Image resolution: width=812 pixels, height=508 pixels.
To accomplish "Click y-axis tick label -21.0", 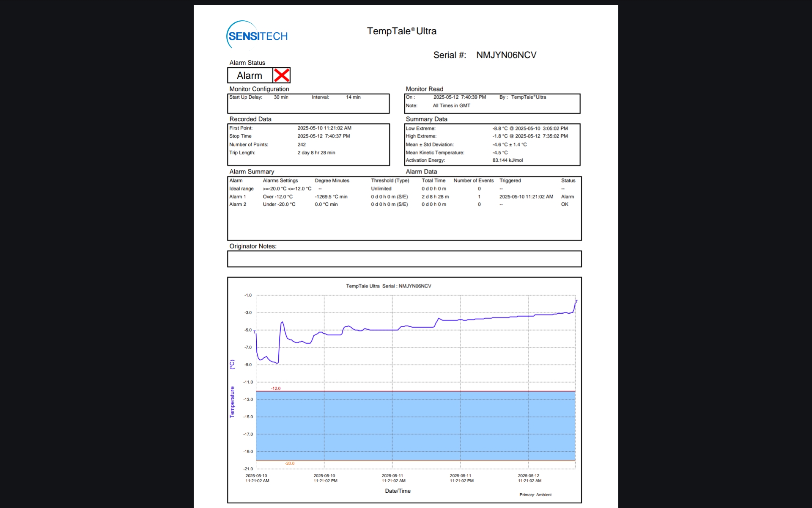I will pyautogui.click(x=248, y=469).
